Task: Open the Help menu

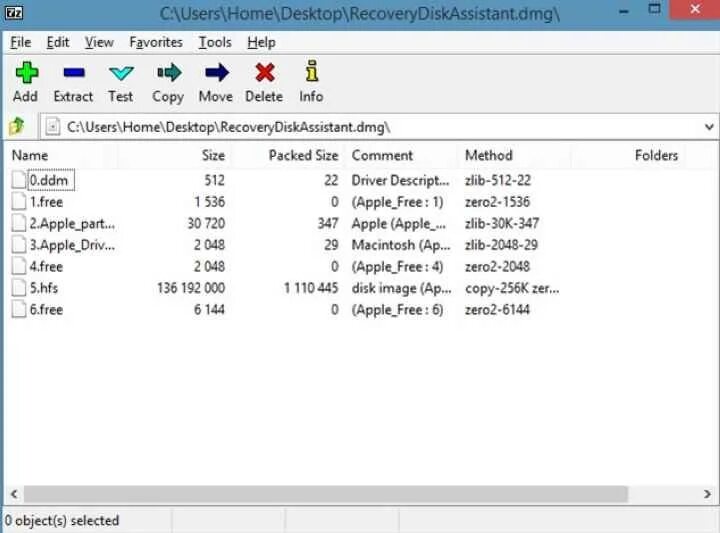Action: point(261,42)
